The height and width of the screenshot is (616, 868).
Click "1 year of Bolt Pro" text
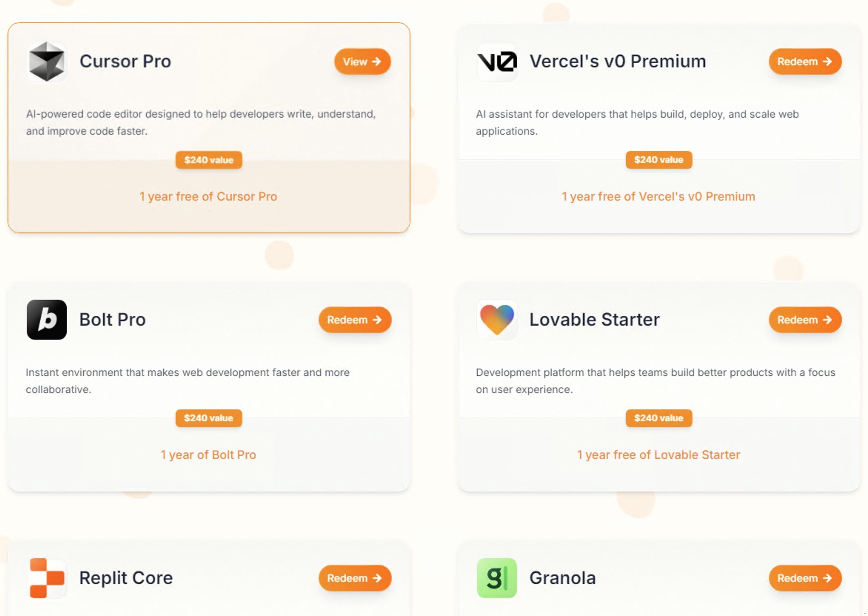point(208,455)
